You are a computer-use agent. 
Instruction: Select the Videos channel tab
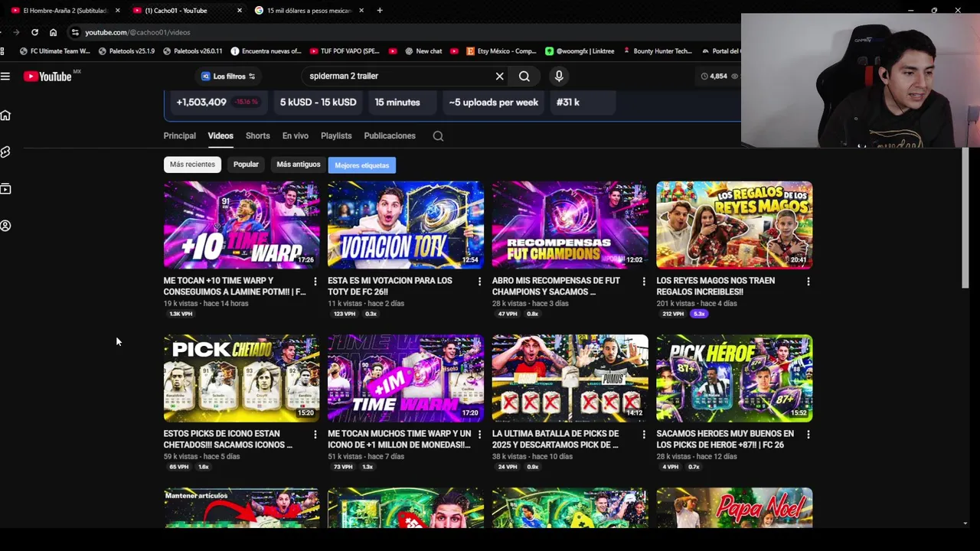[x=220, y=135]
